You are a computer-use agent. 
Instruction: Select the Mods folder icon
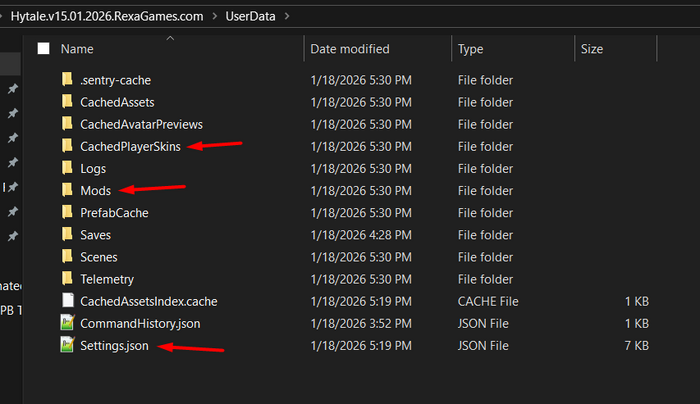pyautogui.click(x=67, y=190)
